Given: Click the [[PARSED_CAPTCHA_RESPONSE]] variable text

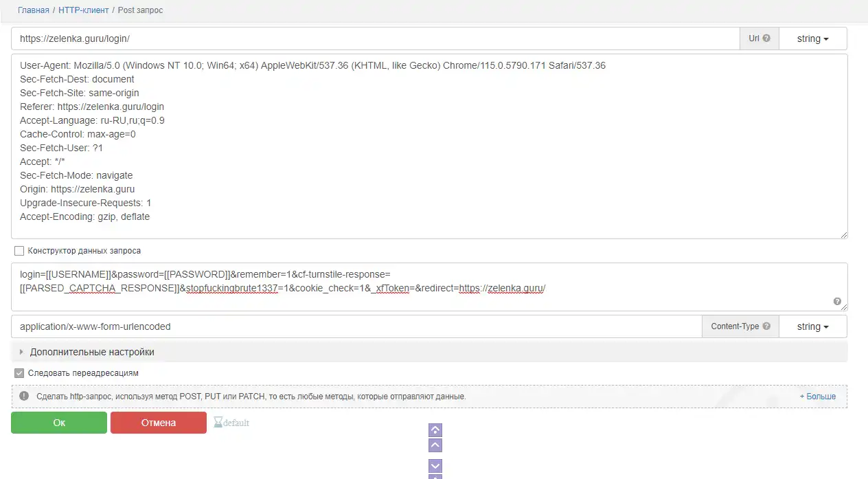Looking at the screenshot, I should point(100,288).
